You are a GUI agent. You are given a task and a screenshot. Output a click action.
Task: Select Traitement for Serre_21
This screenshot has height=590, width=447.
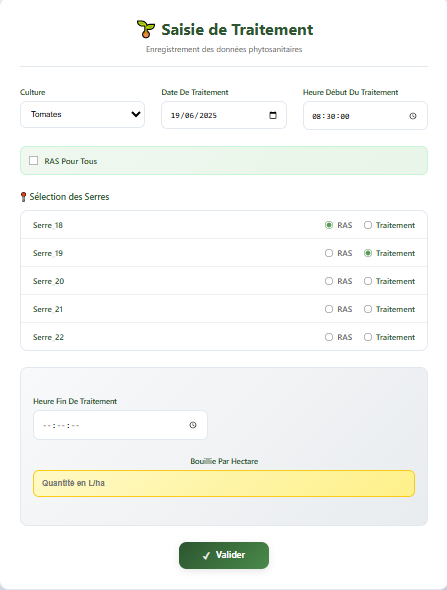tap(368, 309)
